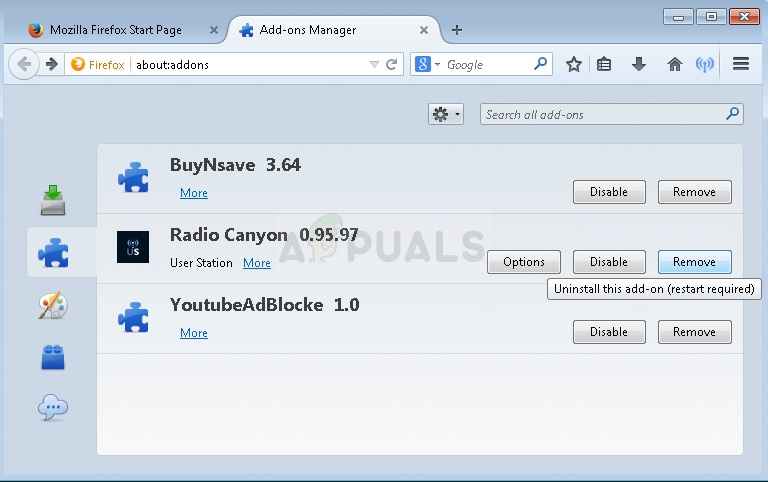This screenshot has height=482, width=768.
Task: Remove the YoutubeAdBlocke extension
Action: (x=695, y=332)
